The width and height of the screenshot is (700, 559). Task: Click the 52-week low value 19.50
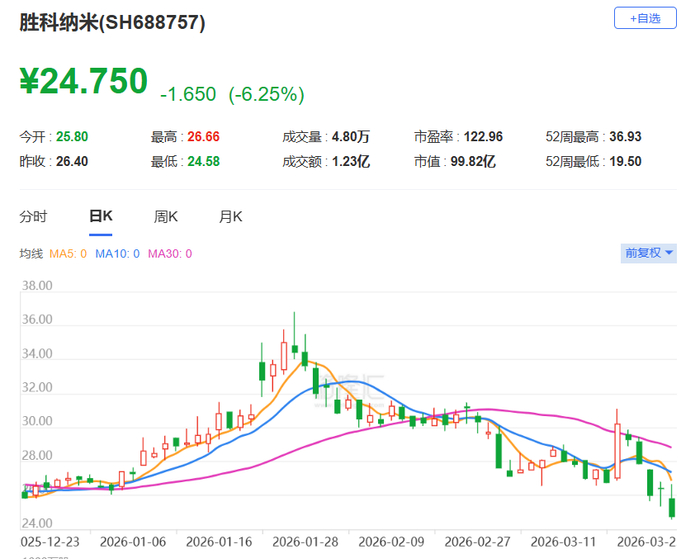(625, 161)
